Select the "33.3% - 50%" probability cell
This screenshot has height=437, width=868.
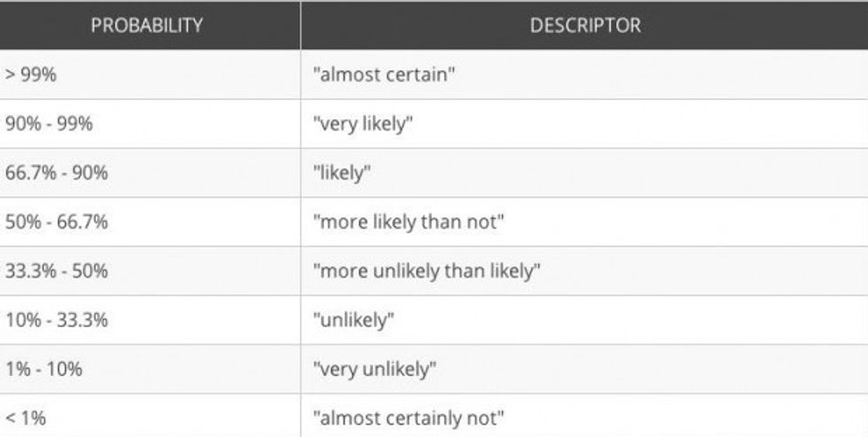point(56,270)
